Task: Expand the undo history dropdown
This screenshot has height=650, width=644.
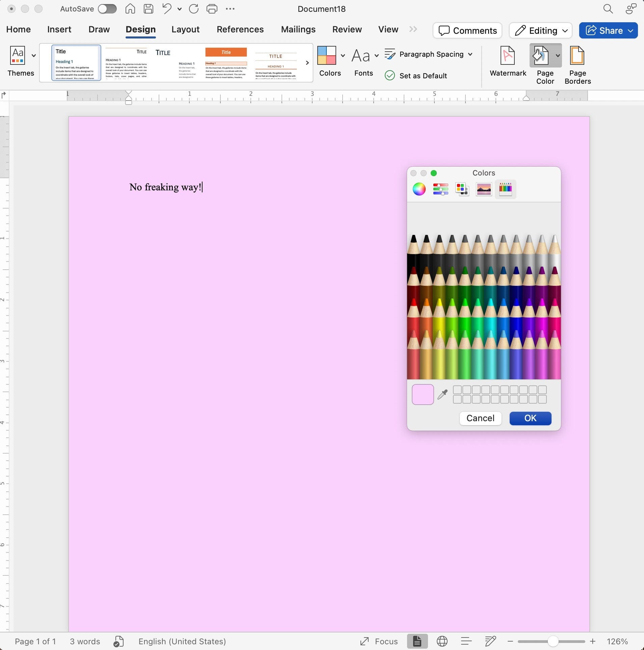Action: click(x=180, y=9)
